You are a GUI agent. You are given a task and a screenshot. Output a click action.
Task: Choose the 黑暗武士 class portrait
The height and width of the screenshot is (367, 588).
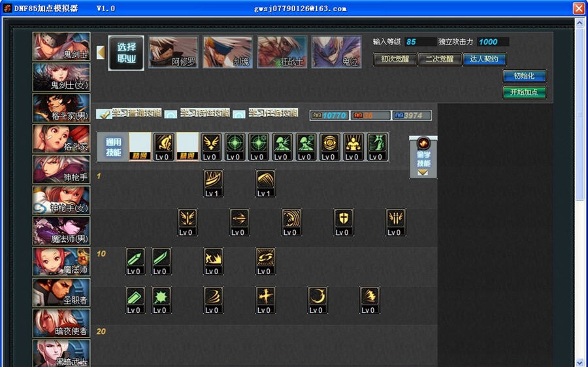coord(61,353)
